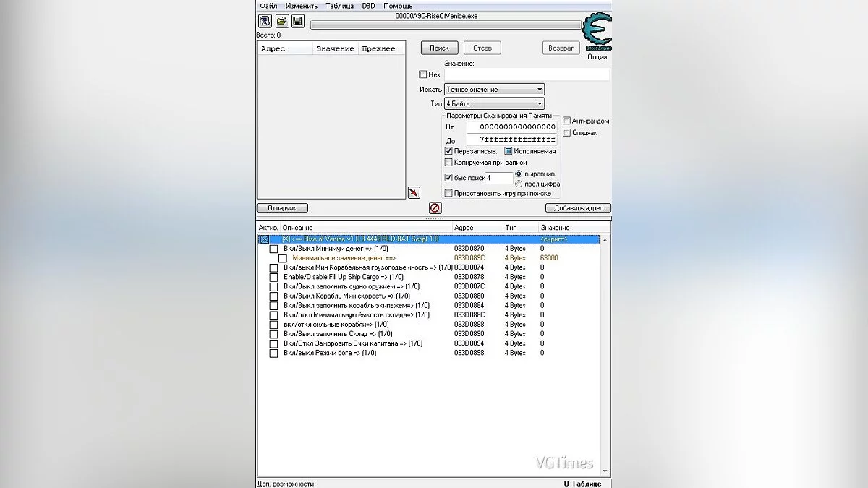The image size is (868, 488).
Task: Open the 4 Байта value type dropdown
Action: pos(494,103)
